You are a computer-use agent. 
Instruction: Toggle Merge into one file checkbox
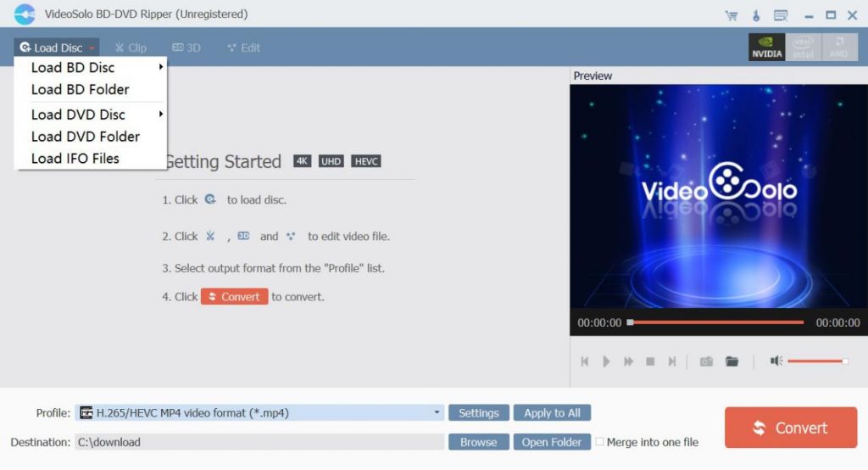point(600,442)
